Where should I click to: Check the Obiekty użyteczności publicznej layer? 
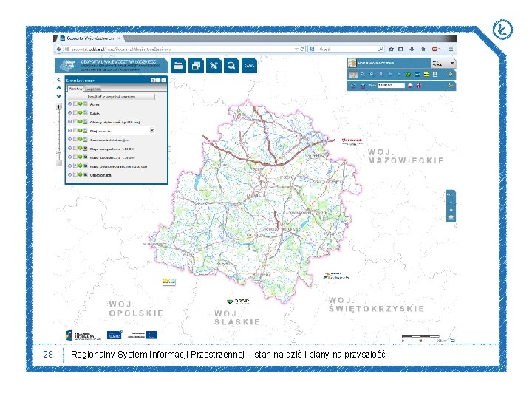pyautogui.click(x=75, y=121)
